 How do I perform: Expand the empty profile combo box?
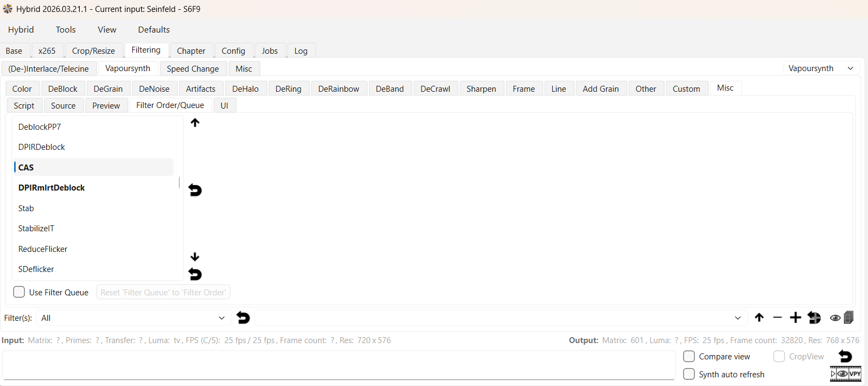[x=501, y=318]
